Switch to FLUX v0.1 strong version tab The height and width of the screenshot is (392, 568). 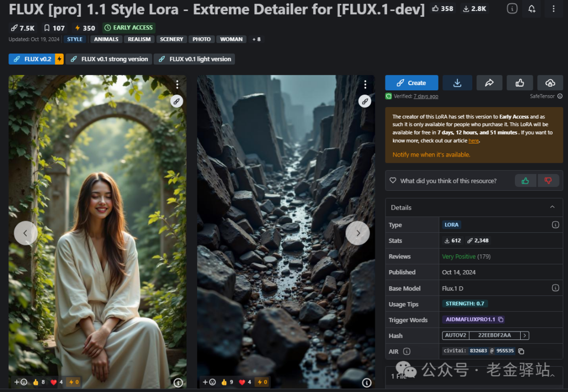[x=109, y=59]
